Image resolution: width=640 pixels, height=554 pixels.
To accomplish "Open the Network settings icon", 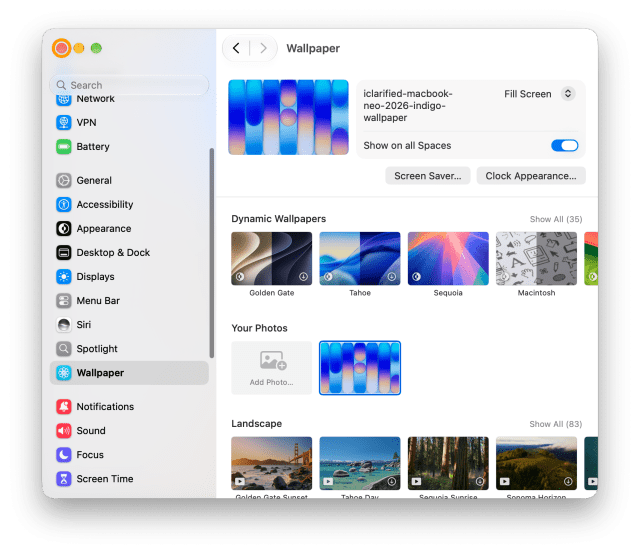I will tap(64, 99).
